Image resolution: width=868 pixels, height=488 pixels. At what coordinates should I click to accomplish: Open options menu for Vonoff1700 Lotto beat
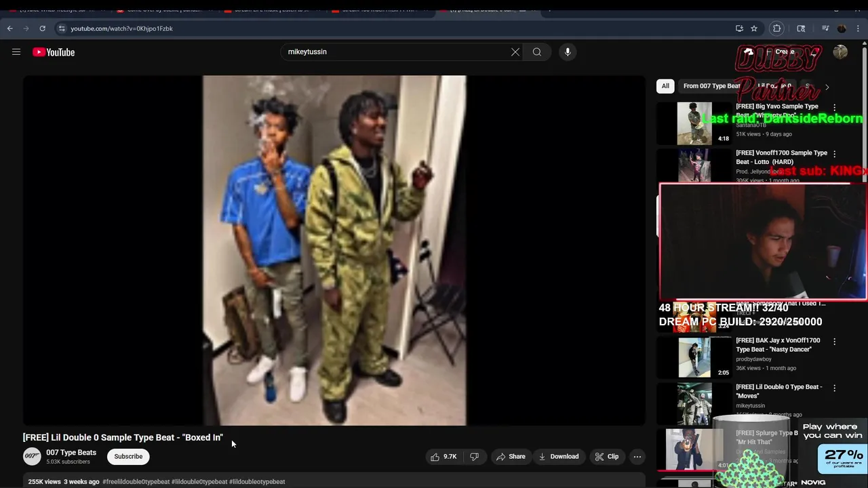pyautogui.click(x=835, y=154)
